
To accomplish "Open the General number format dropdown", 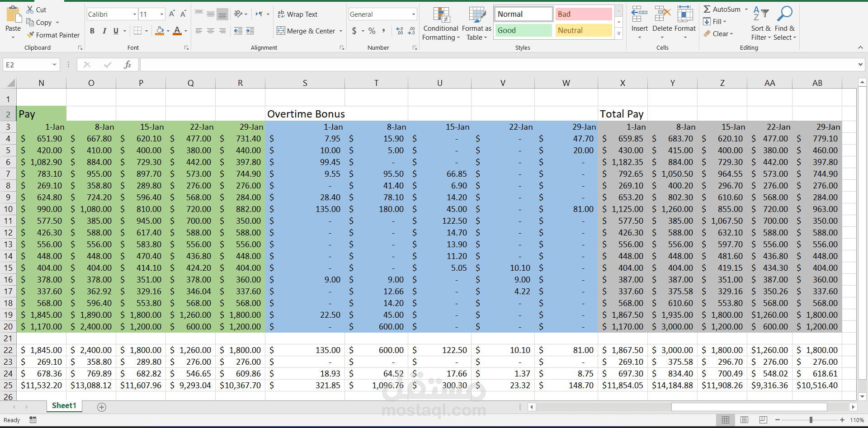I will coord(413,14).
